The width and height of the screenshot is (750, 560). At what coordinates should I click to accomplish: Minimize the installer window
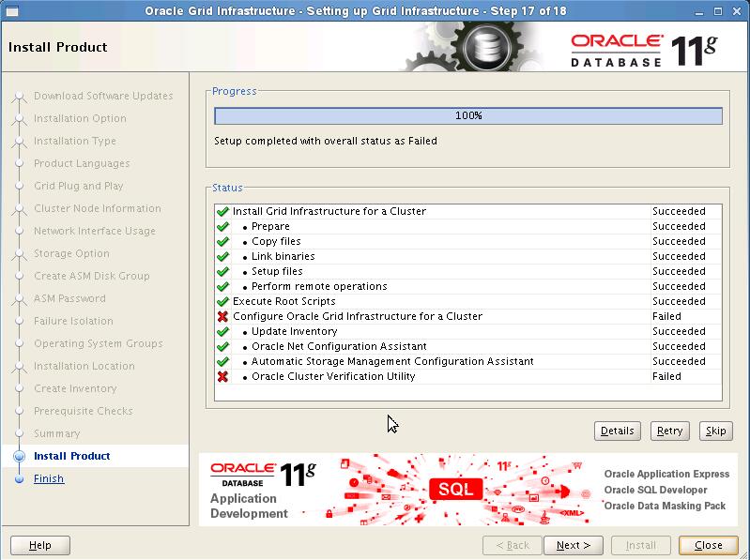699,11
